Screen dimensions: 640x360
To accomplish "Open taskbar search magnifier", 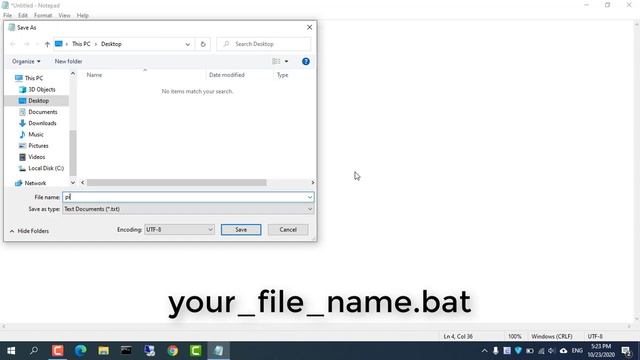I will (x=34, y=351).
